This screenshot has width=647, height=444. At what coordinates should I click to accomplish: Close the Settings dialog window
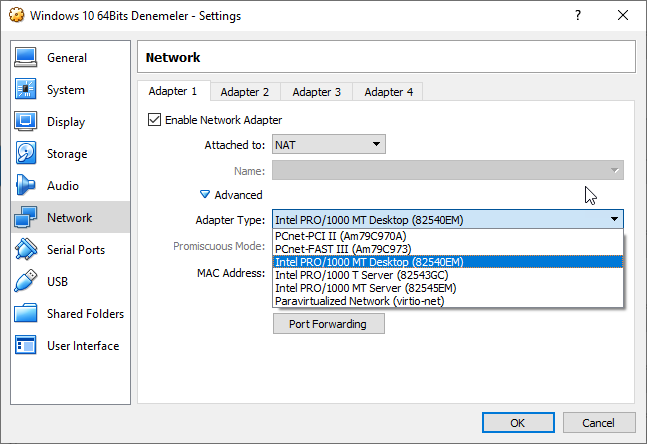(623, 15)
